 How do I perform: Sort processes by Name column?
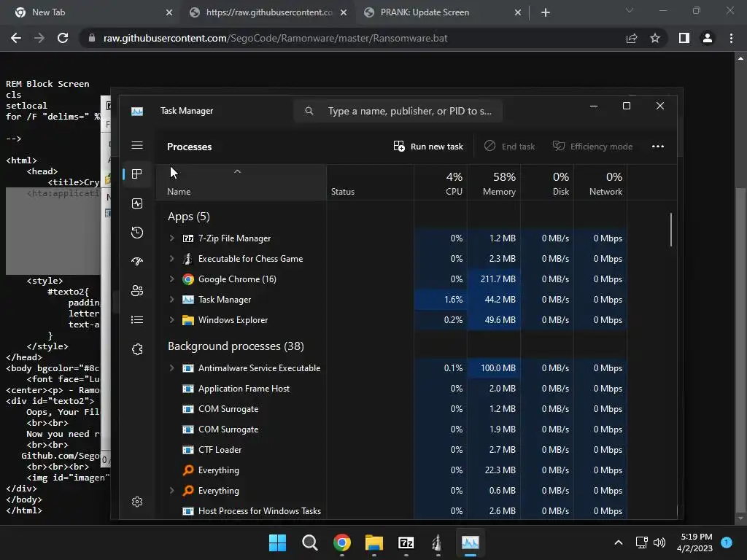pos(241,183)
